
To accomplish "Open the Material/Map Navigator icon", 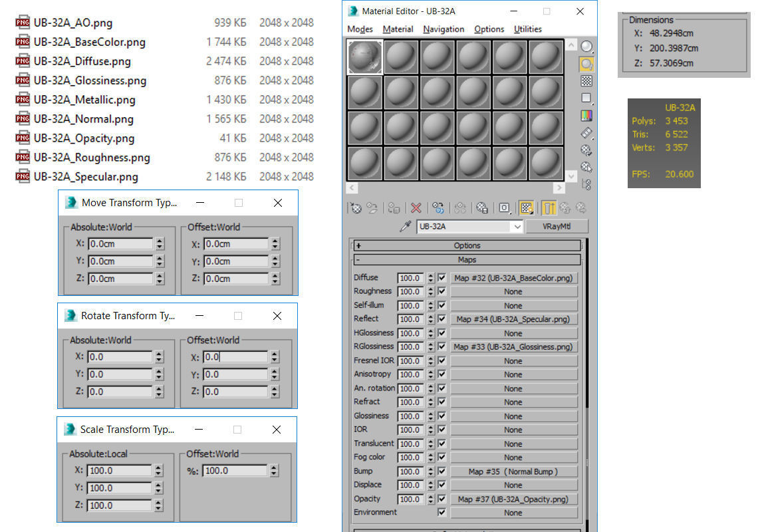I will tap(586, 185).
